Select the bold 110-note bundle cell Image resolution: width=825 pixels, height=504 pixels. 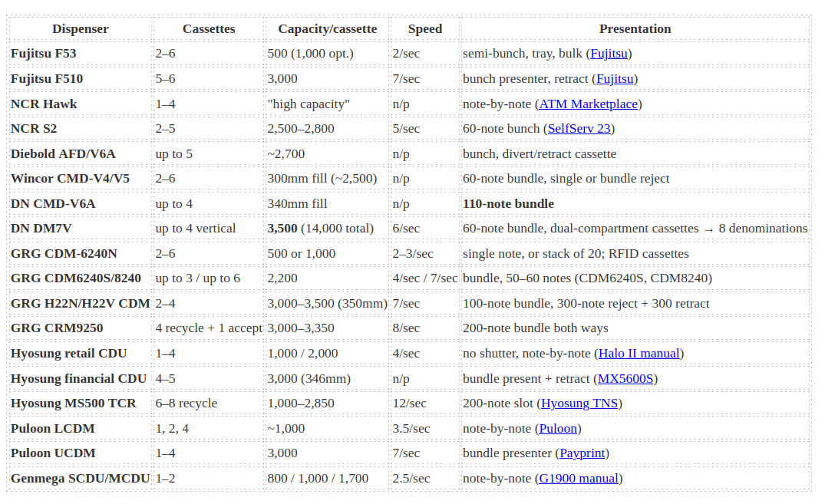(508, 204)
